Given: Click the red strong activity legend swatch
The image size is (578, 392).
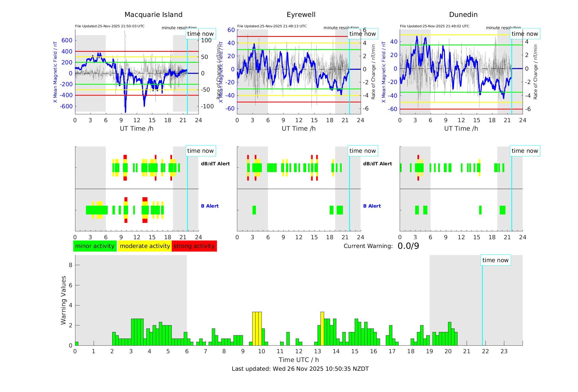Looking at the screenshot, I should coord(194,246).
